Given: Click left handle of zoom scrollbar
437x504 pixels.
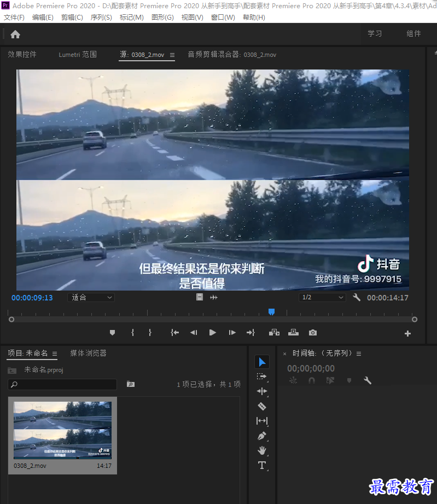Looking at the screenshot, I should tap(11, 320).
